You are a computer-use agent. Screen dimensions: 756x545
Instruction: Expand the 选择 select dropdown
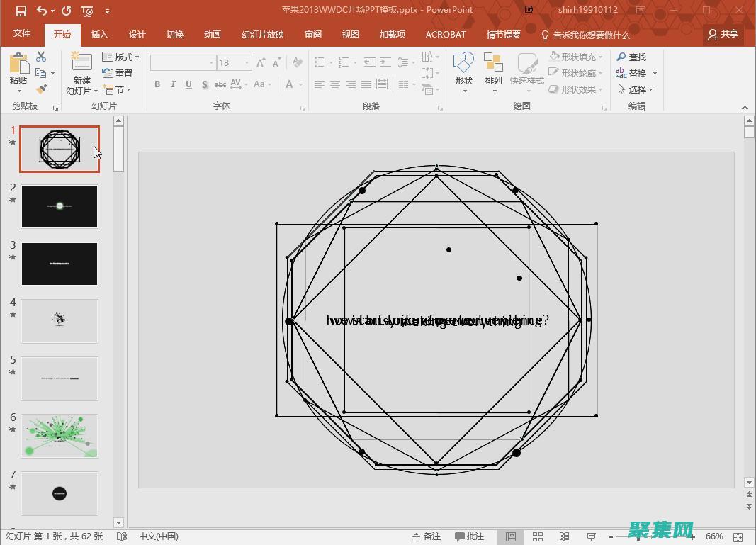[x=636, y=89]
